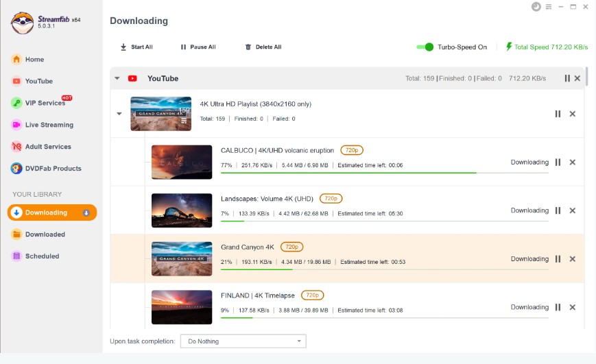The width and height of the screenshot is (596, 364).
Task: Cancel the Grand Canyon 4K download
Action: 573,259
